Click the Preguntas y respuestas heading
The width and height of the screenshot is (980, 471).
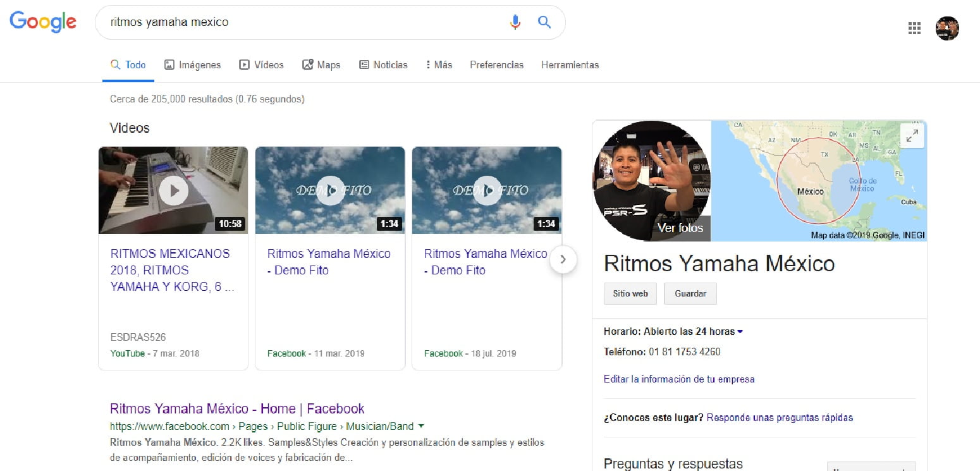673,464
